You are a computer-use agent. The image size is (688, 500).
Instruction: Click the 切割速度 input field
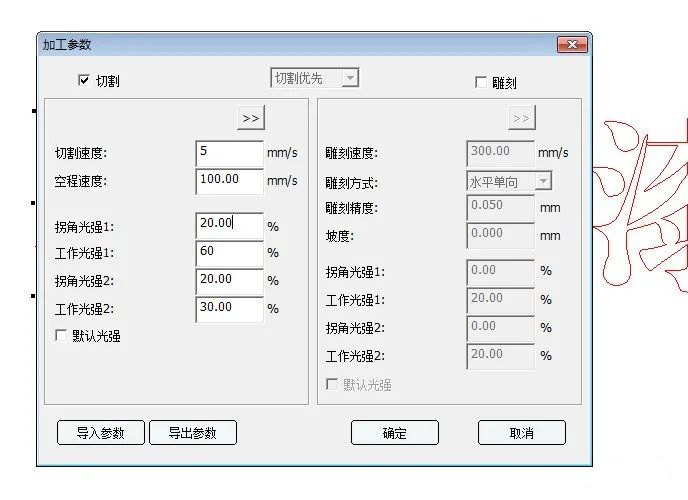tap(229, 152)
